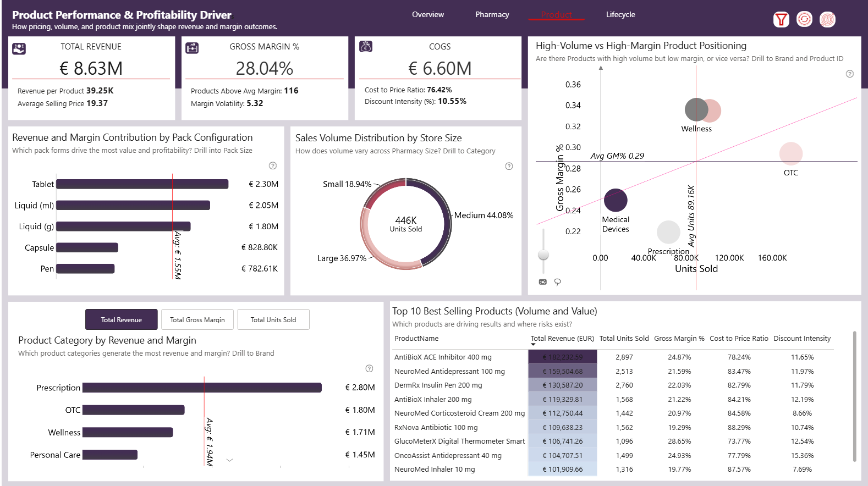The height and width of the screenshot is (486, 868).
Task: Go to the Lifecycle tab
Action: [x=620, y=15]
